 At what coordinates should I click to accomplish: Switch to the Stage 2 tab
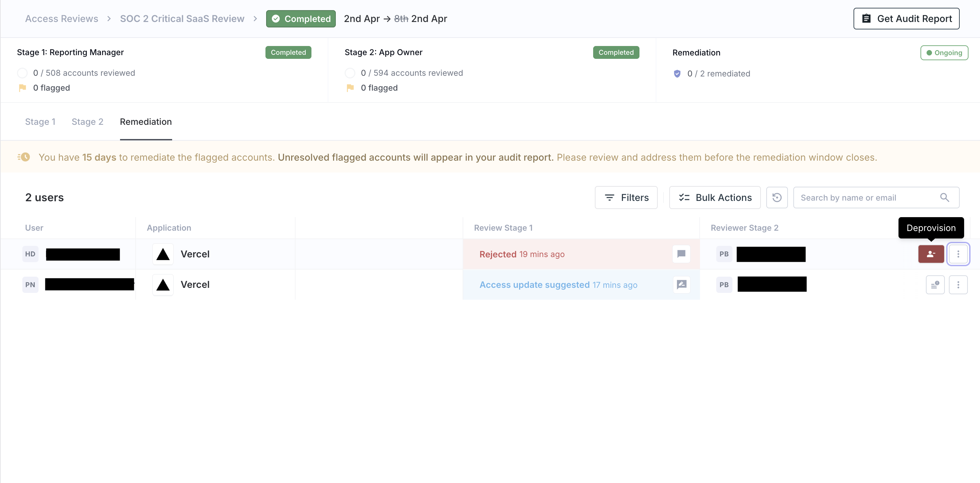88,122
